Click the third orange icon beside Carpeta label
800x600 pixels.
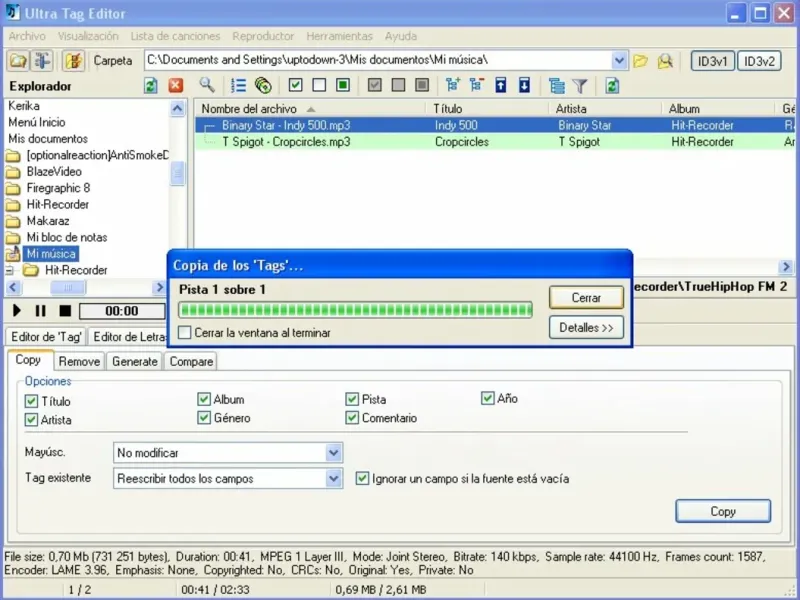[73, 61]
